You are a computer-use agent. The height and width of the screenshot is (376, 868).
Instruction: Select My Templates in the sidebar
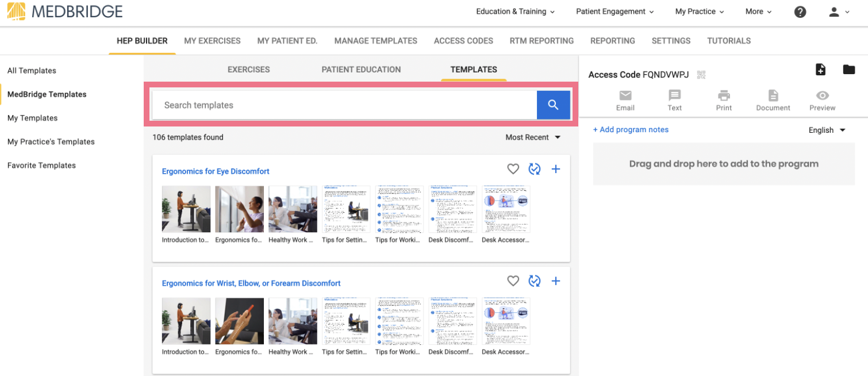pos(32,118)
